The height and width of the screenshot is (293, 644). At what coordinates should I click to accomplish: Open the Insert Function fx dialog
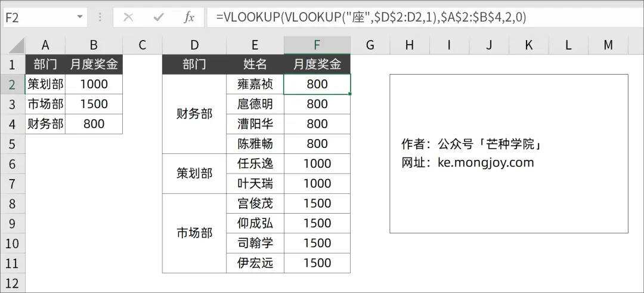tap(189, 17)
